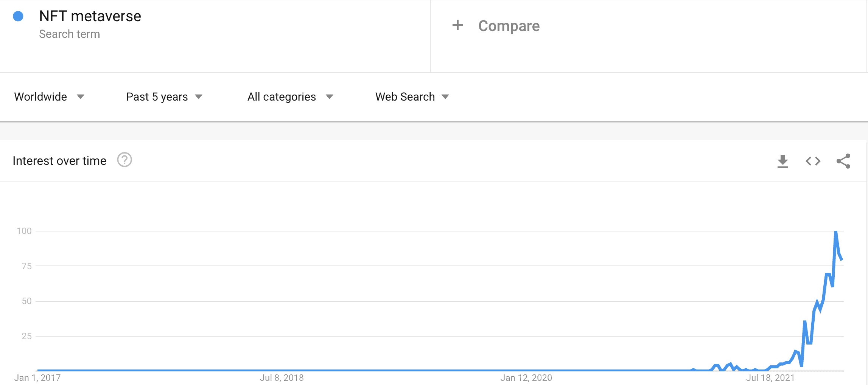
Task: Click the 50 value on the y-axis
Action: (x=26, y=301)
